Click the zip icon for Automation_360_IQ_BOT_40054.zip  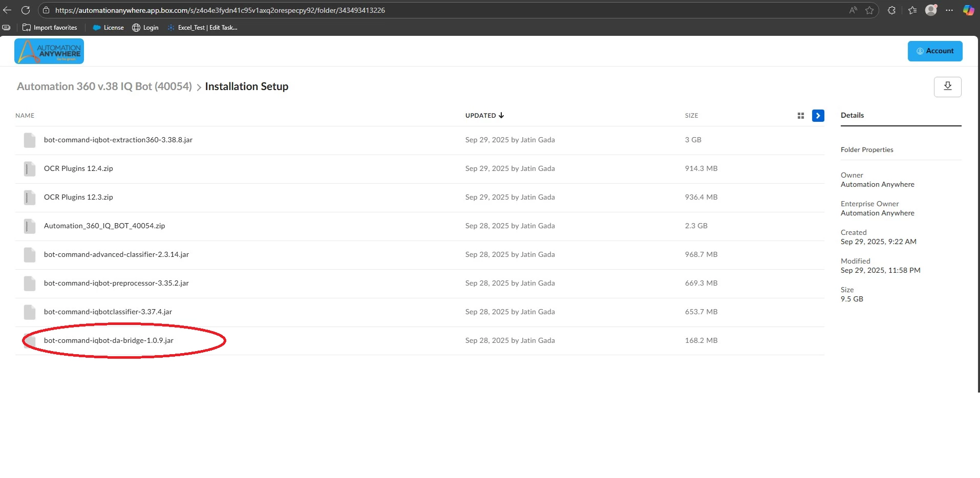pyautogui.click(x=30, y=226)
